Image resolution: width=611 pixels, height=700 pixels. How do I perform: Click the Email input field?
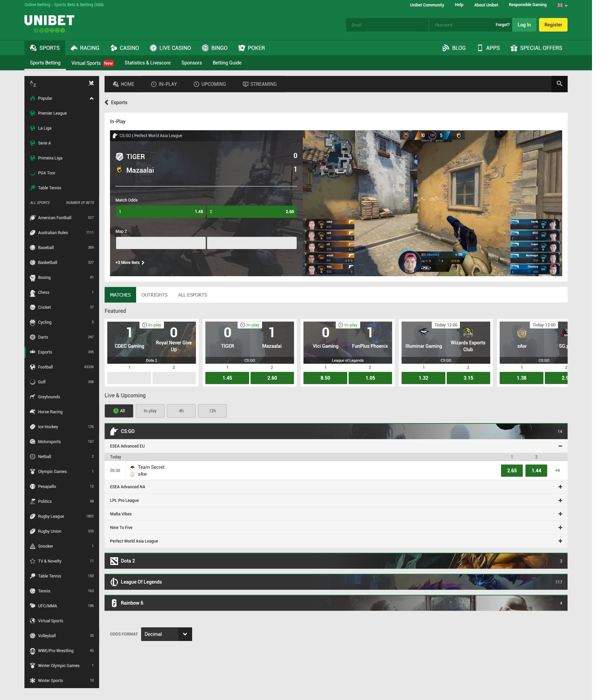387,25
